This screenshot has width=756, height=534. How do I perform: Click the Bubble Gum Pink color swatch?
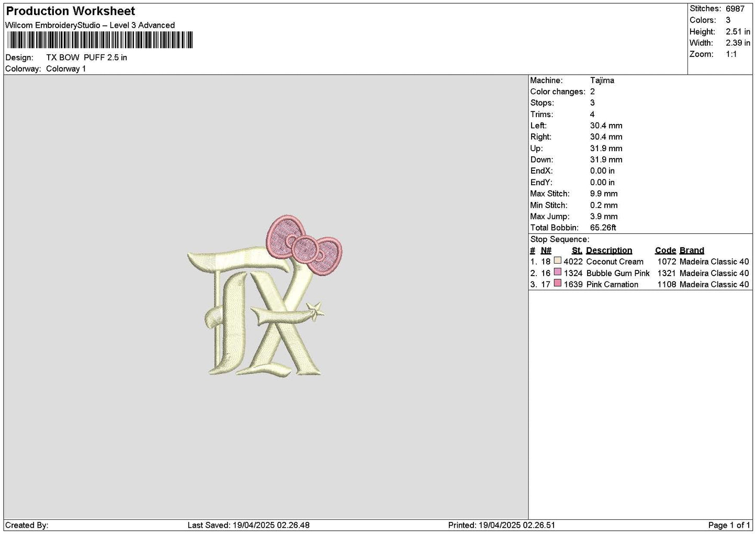[x=558, y=272]
